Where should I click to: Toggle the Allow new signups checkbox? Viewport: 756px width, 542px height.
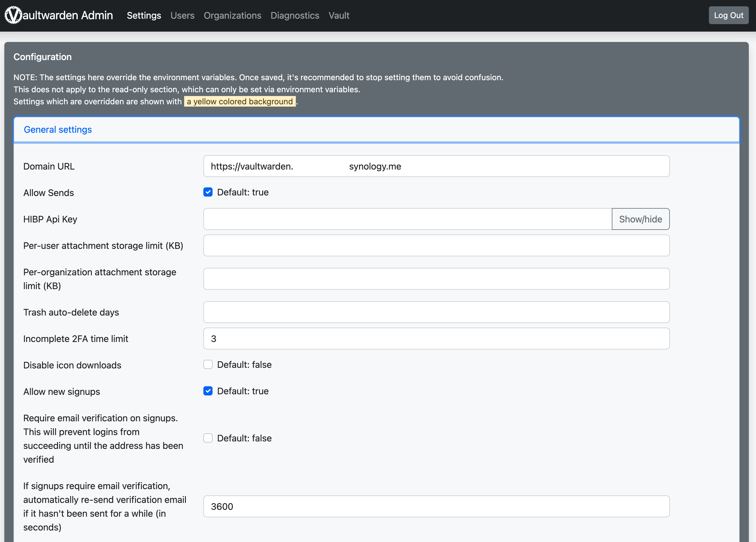point(208,391)
